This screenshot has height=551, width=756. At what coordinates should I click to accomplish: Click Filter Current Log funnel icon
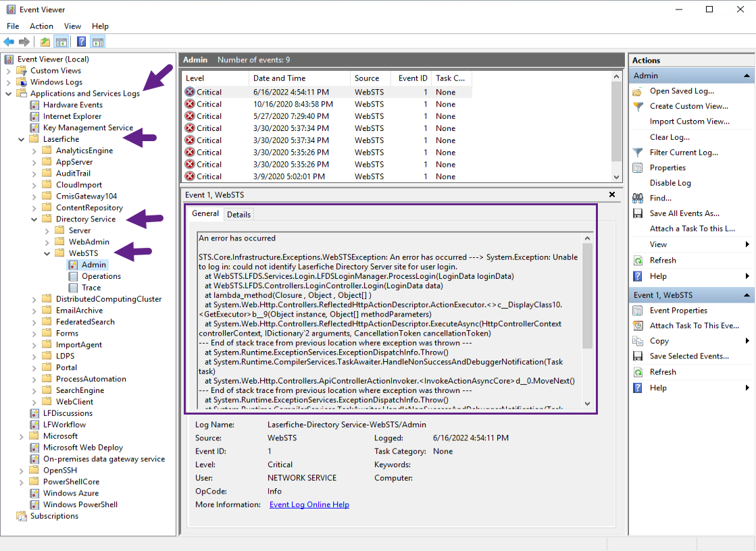tap(637, 153)
